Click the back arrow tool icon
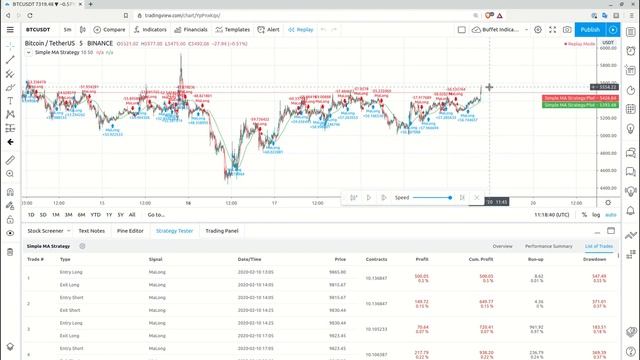Viewport: 640px width, 360px height. [x=10, y=142]
